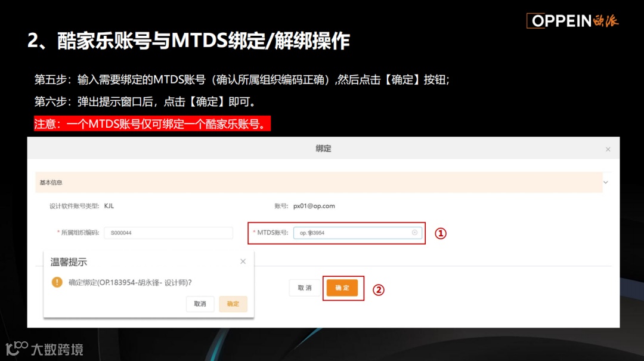Click the 所属组织编码 input field
This screenshot has height=361, width=644.
coord(168,233)
